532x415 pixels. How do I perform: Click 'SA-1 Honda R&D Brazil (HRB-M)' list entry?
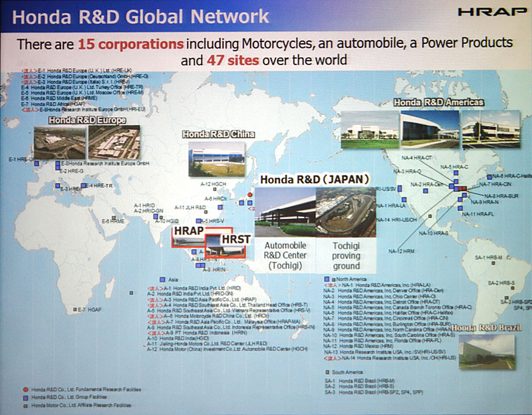point(360,381)
